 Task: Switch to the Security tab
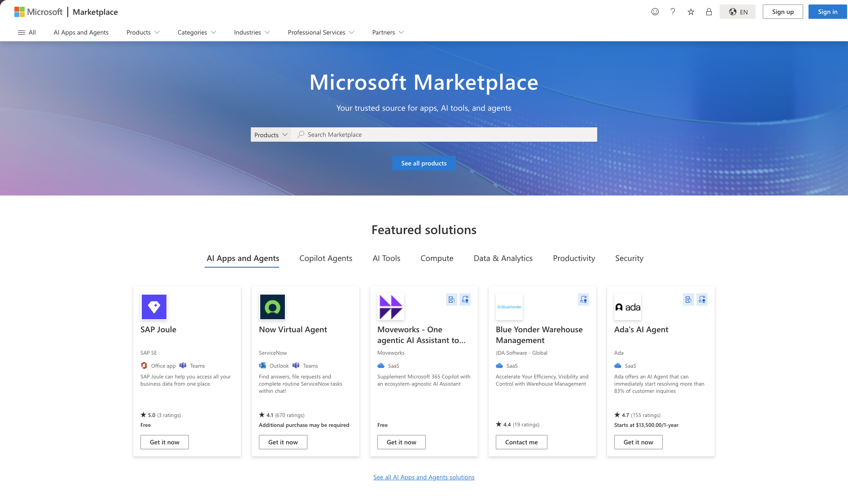[x=629, y=258]
